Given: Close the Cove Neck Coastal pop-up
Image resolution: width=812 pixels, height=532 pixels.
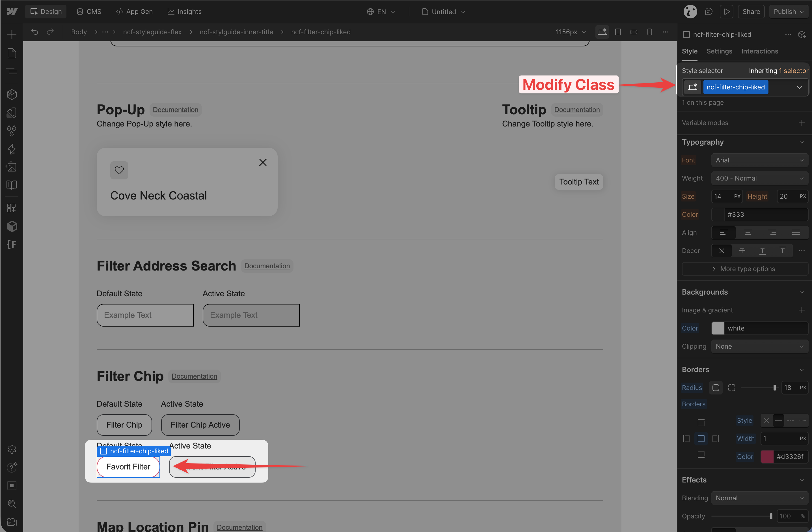Looking at the screenshot, I should (263, 162).
